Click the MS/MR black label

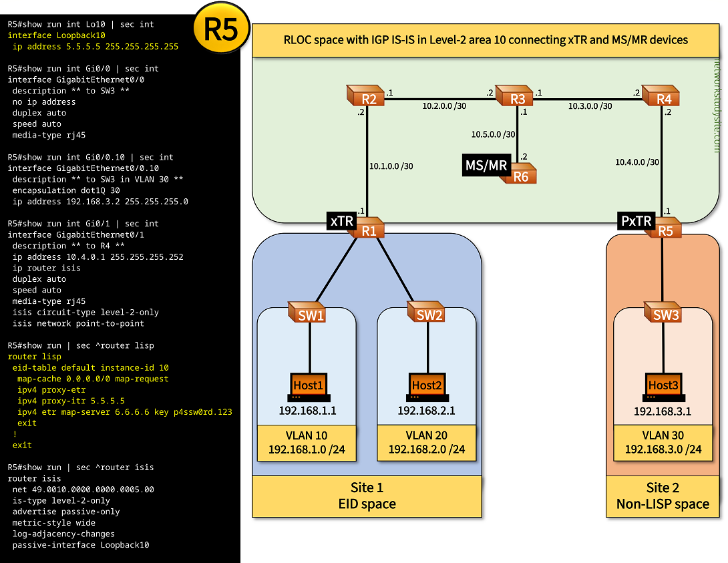486,165
